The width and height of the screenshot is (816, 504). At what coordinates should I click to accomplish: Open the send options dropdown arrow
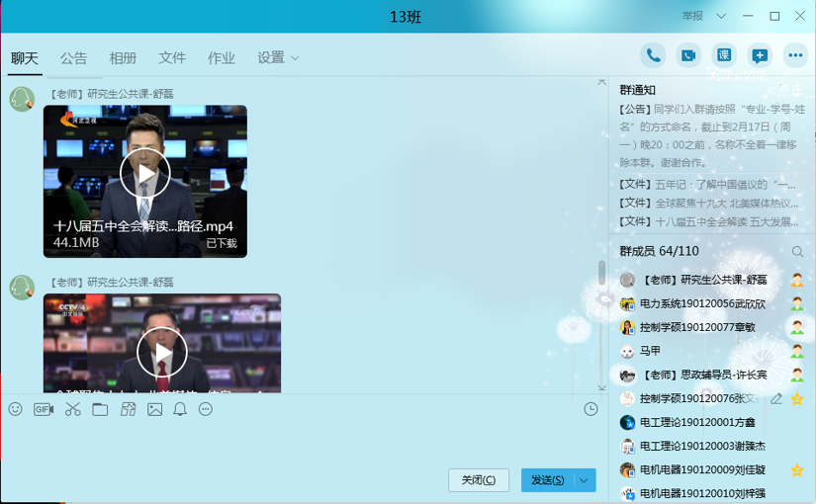(585, 480)
